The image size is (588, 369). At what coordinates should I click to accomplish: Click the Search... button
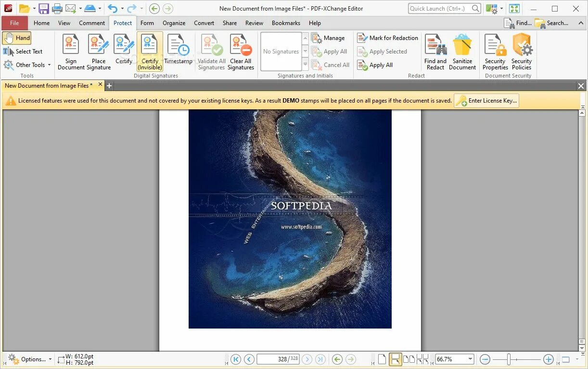(551, 23)
